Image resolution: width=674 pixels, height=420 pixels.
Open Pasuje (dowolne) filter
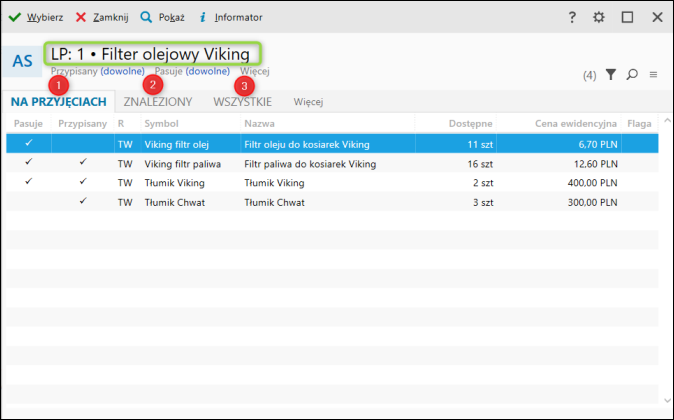click(x=192, y=71)
